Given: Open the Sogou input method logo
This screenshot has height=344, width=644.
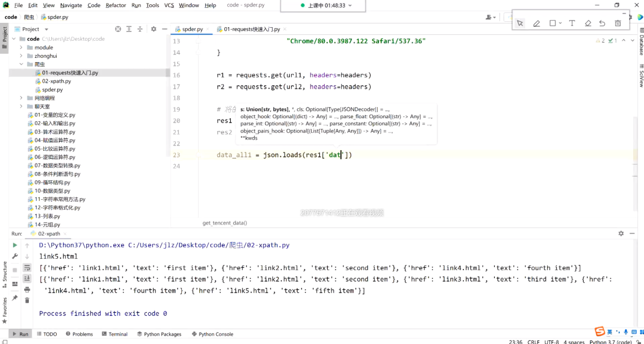Looking at the screenshot, I should [600, 332].
